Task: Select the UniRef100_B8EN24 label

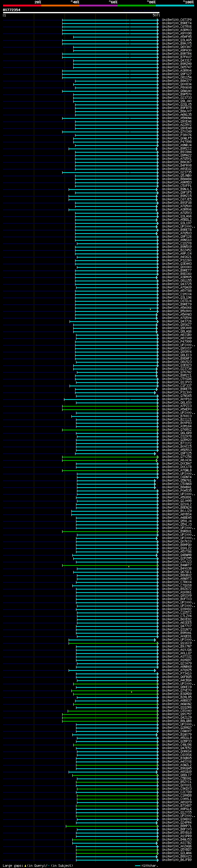Action: [x=176, y=507]
